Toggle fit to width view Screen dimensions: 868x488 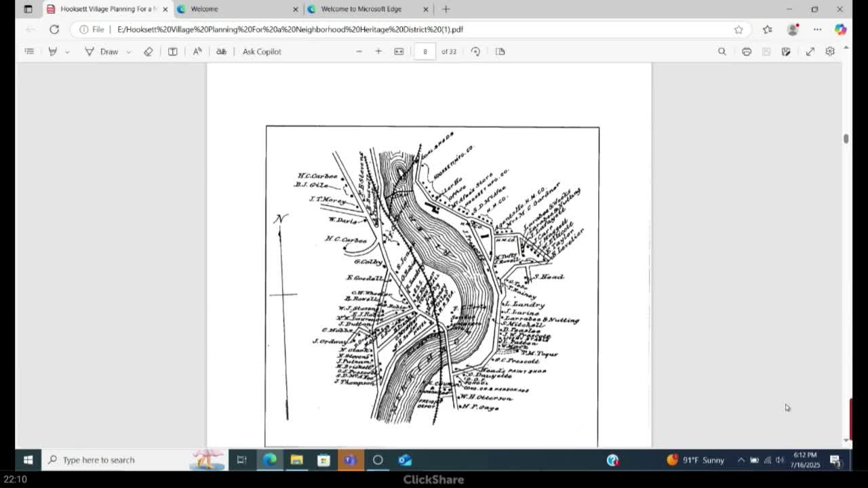coord(399,52)
